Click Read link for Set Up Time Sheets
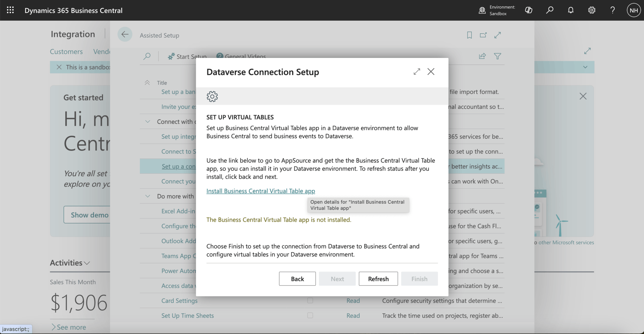644x334 pixels. 353,315
